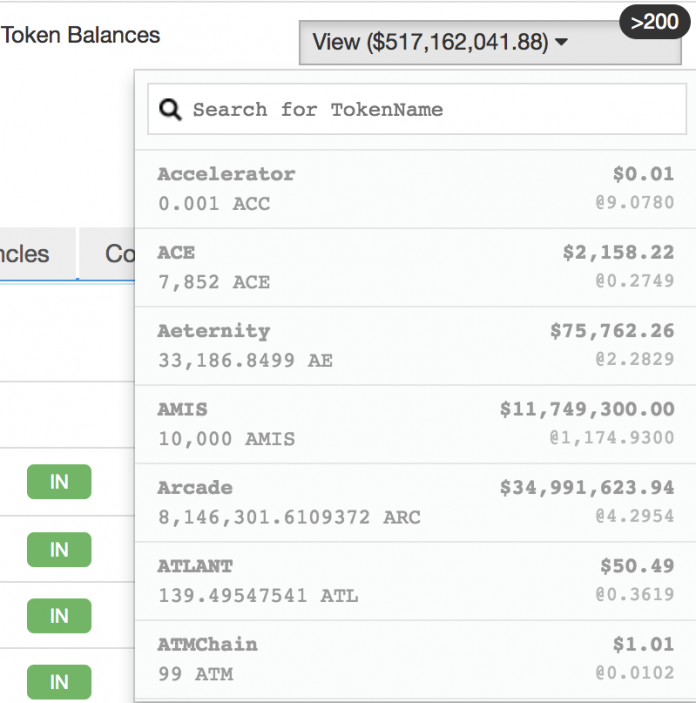Click the $50.49 ATLANT value
696x703 pixels.
pos(637,566)
